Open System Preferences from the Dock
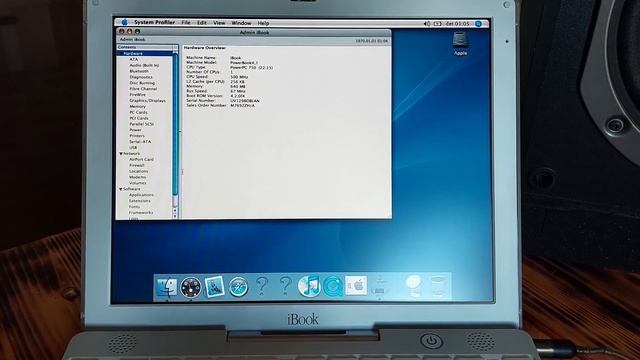640x360 pixels. click(356, 285)
